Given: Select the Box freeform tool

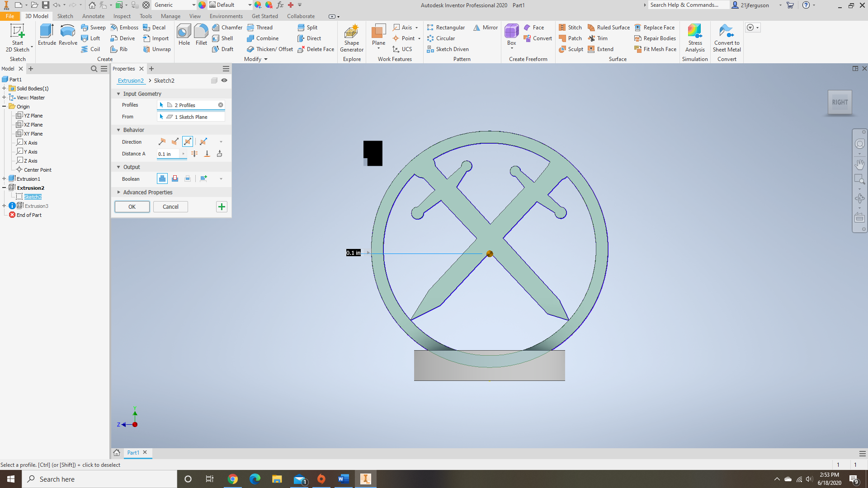Looking at the screenshot, I should 511,35.
